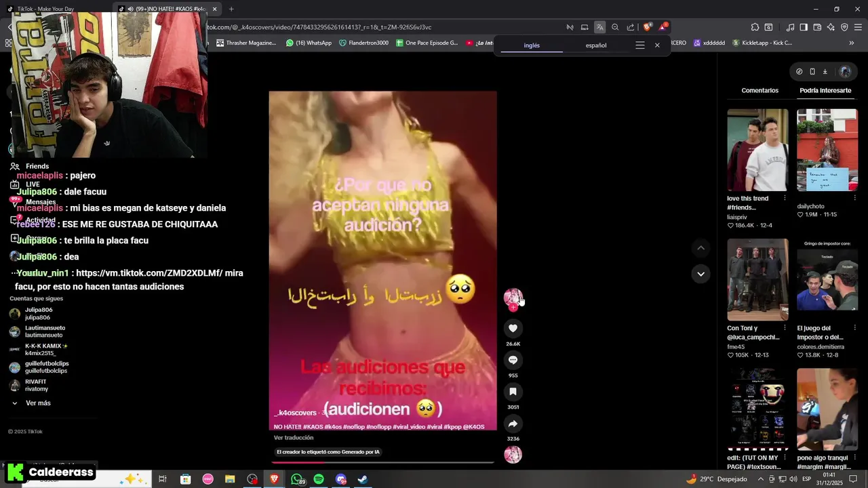This screenshot has height=488, width=868.
Task: Open the Brave Wallet icon
Action: tap(817, 27)
